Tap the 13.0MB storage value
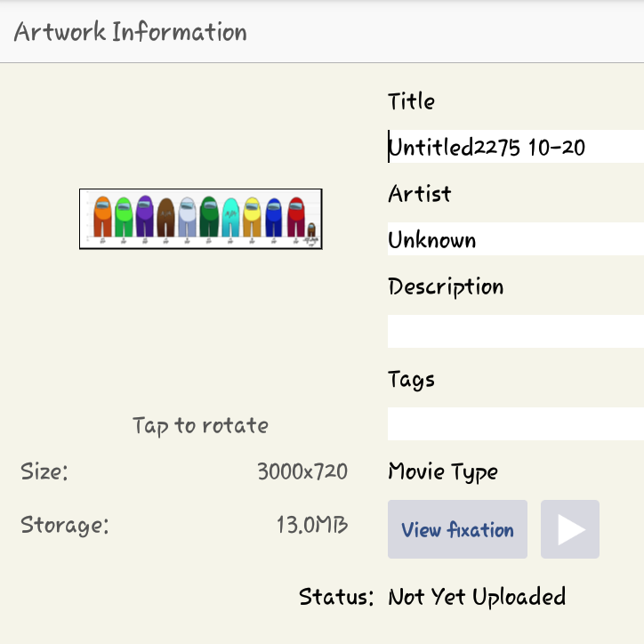 click(311, 525)
